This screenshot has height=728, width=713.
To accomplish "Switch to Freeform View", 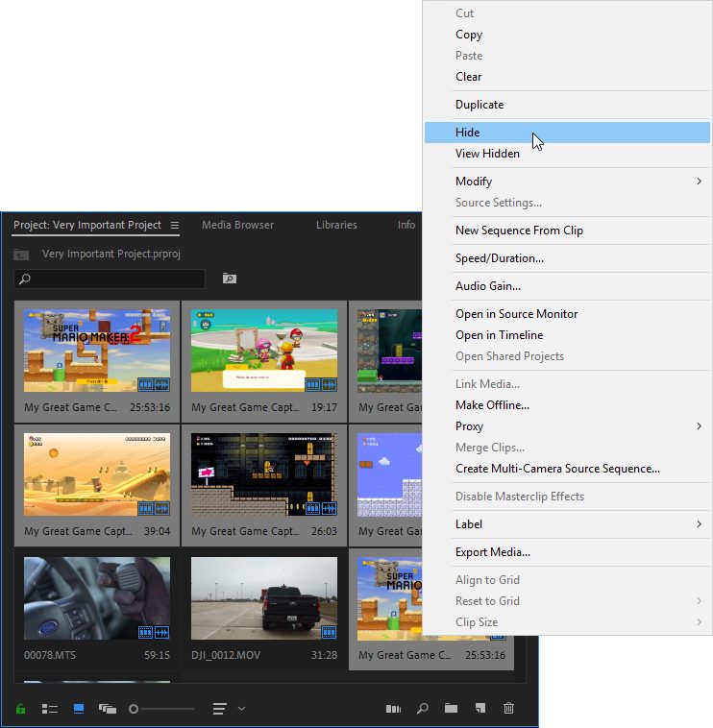I will (107, 709).
